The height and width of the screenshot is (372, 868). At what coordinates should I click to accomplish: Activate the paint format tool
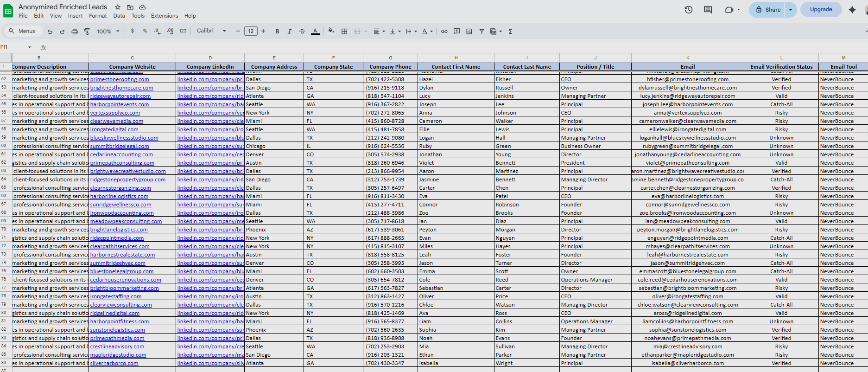pos(87,32)
